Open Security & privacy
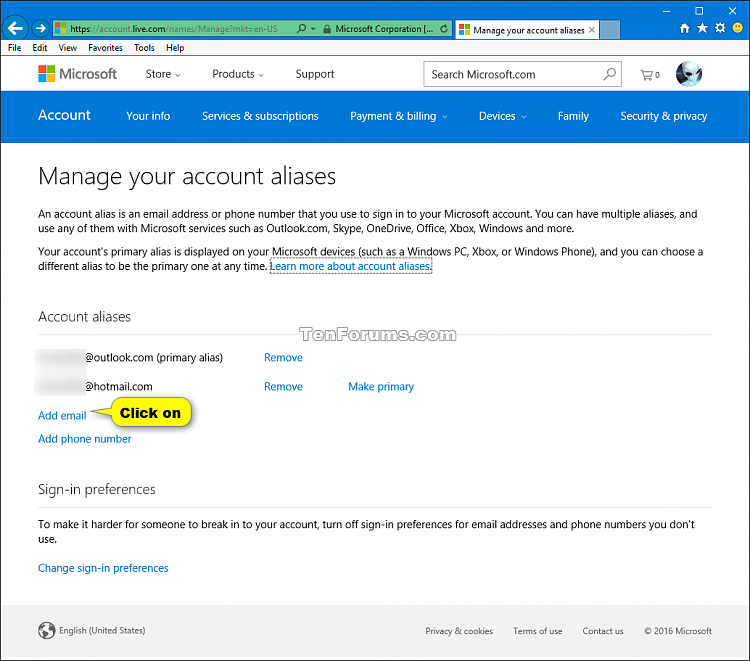Screen dimensions: 750x661 point(663,116)
